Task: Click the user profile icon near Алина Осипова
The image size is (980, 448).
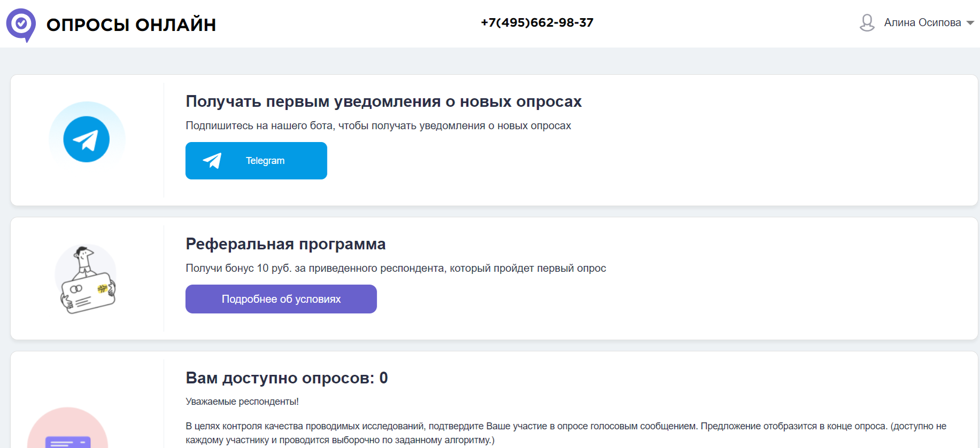Action: coord(866,22)
